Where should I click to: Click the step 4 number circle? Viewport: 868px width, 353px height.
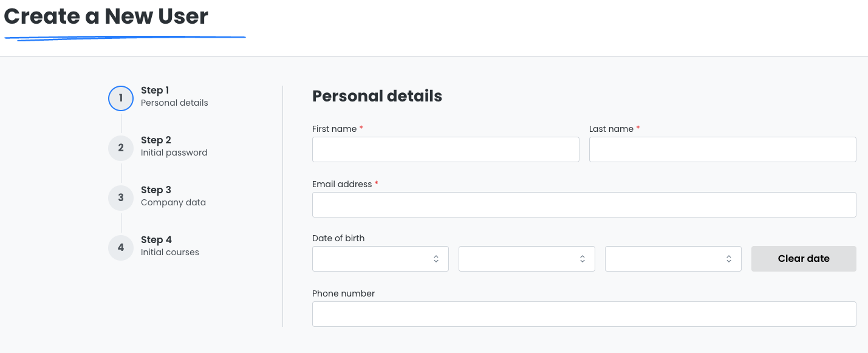[x=121, y=247]
